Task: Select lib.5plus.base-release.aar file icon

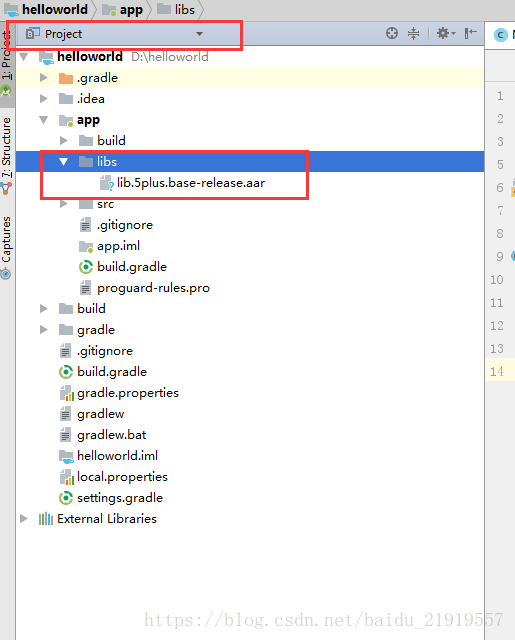Action: coord(107,183)
